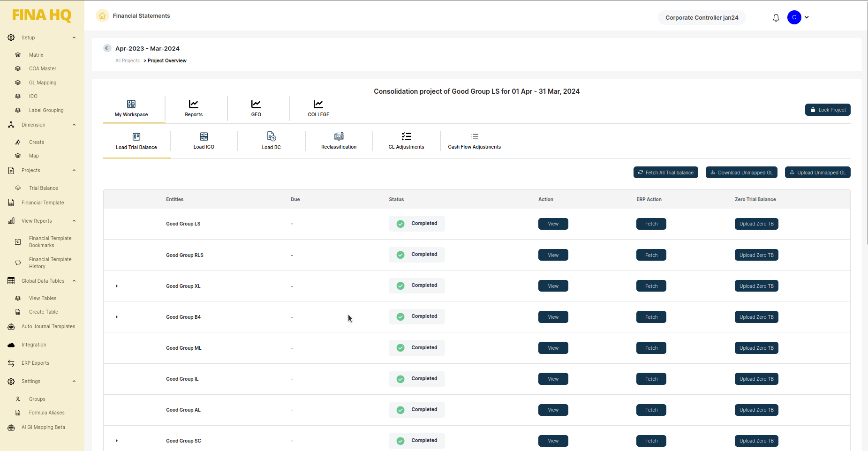This screenshot has width=868, height=451.
Task: Open AI Gl Mapping Beta in sidebar
Action: [x=43, y=427]
